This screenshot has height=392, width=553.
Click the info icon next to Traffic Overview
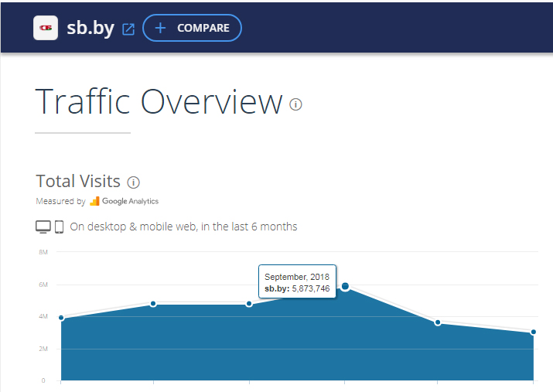pyautogui.click(x=295, y=104)
